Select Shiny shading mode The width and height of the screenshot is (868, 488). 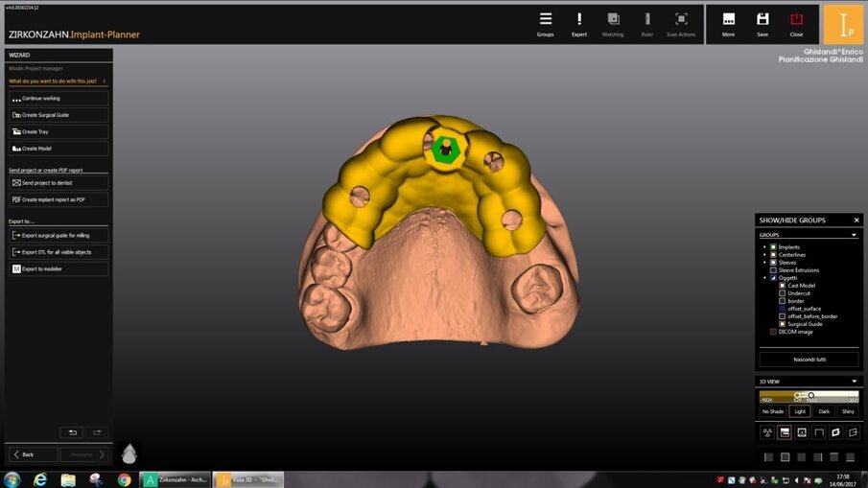tap(848, 411)
